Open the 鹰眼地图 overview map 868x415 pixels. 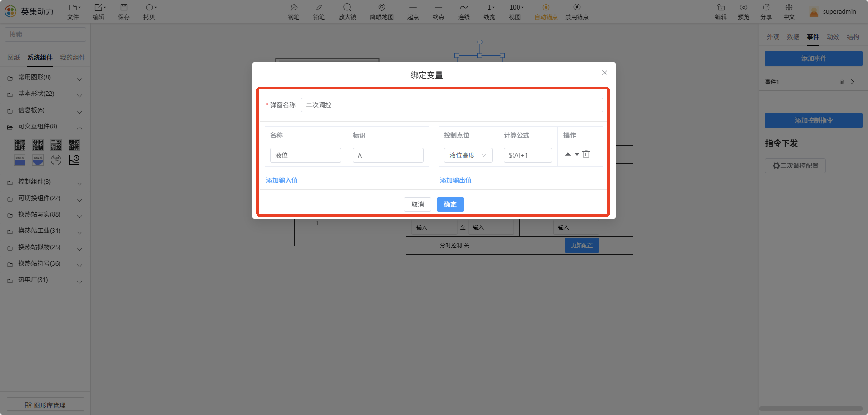point(382,12)
